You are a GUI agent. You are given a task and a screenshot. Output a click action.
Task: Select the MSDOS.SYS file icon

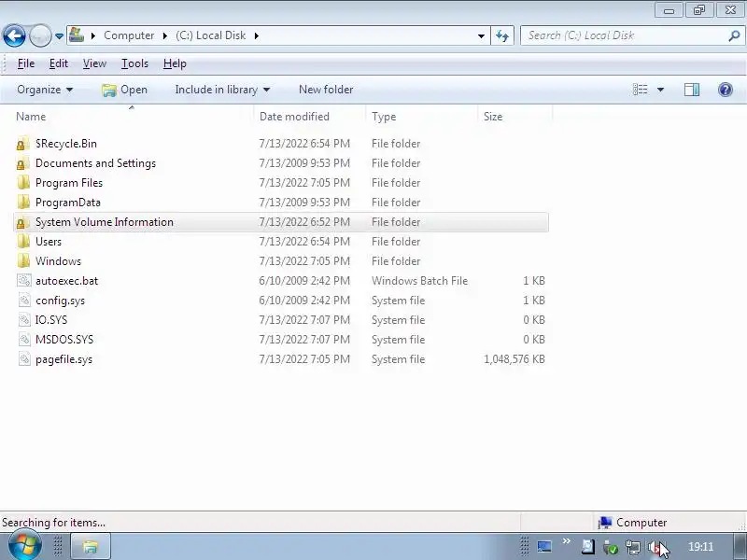tap(24, 339)
